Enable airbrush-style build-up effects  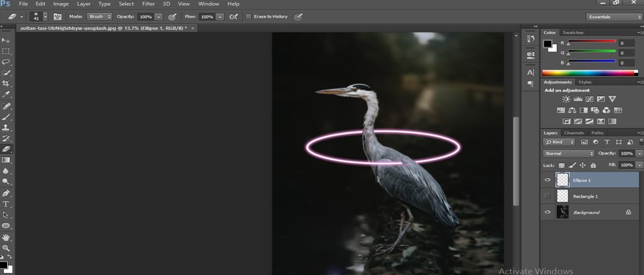[x=234, y=17]
